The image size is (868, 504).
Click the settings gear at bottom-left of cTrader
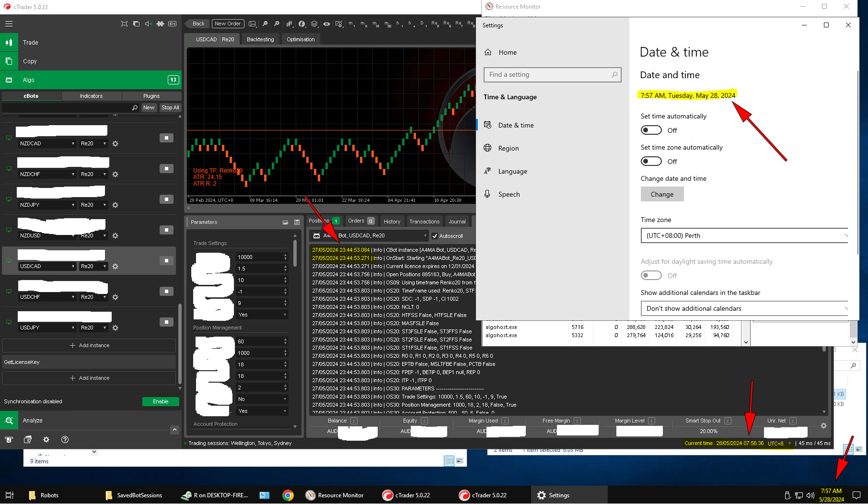(x=46, y=439)
